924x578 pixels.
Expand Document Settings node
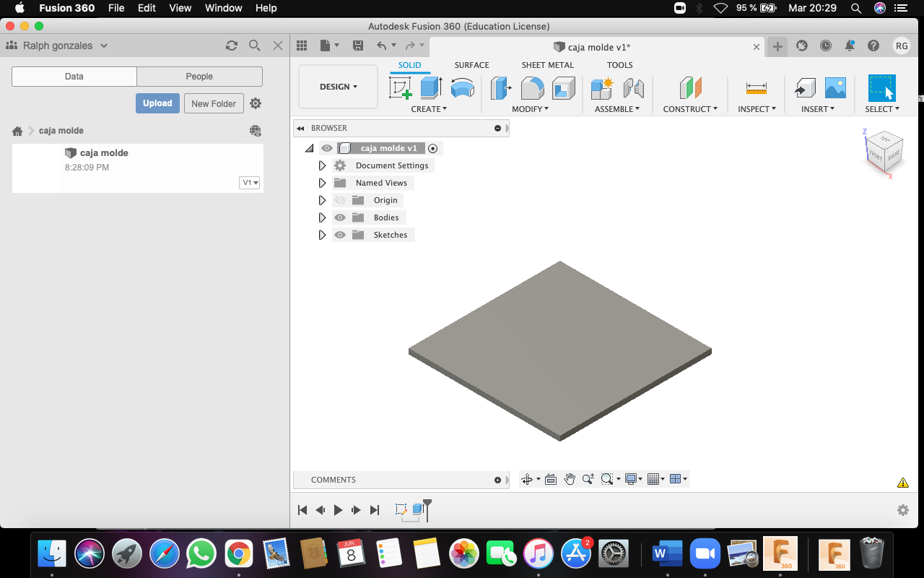pos(322,165)
